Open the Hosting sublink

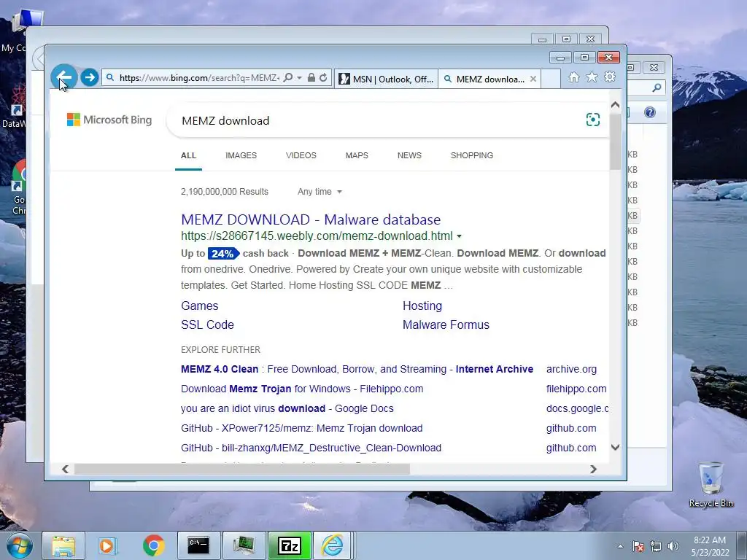point(422,306)
